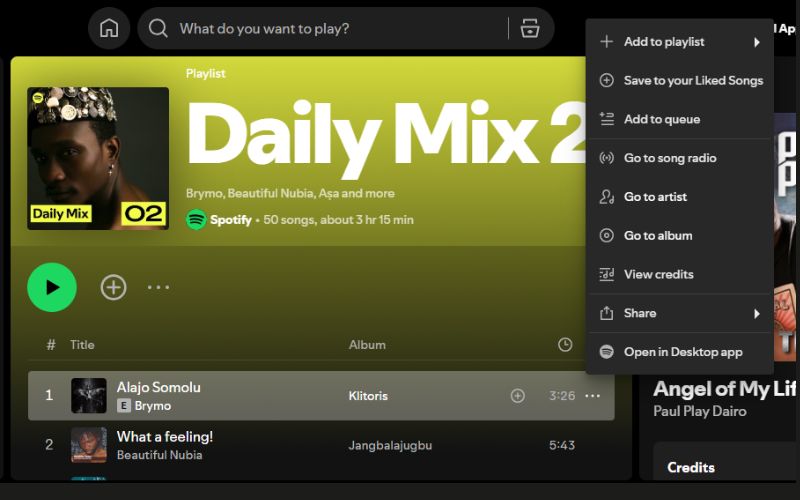Click the Daily Mix 02 cover art
The image size is (800, 500).
point(98,158)
